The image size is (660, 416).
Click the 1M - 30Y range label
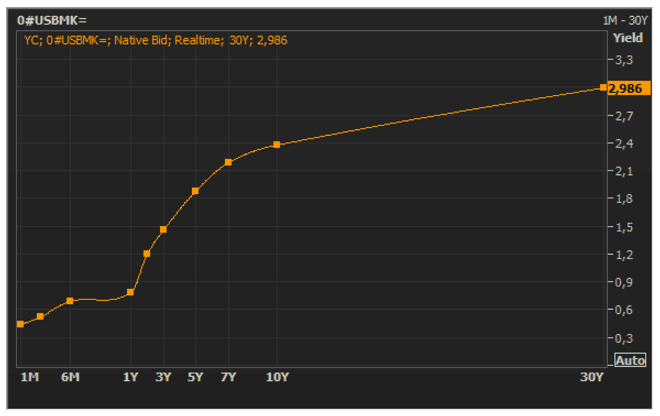pyautogui.click(x=625, y=20)
